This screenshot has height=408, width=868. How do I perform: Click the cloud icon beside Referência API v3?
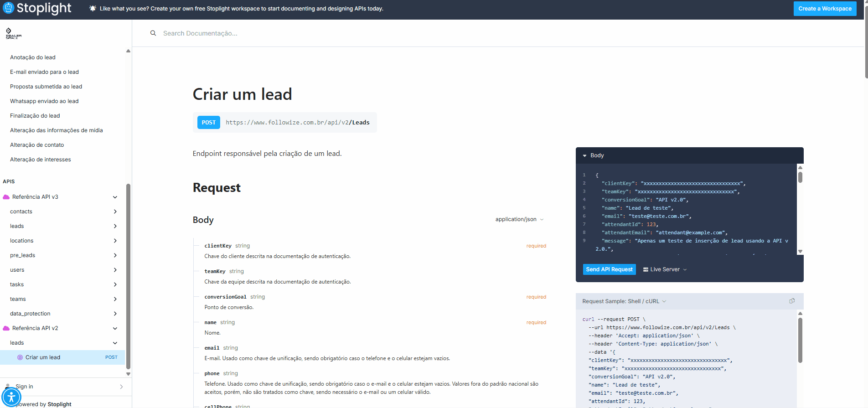pyautogui.click(x=6, y=197)
